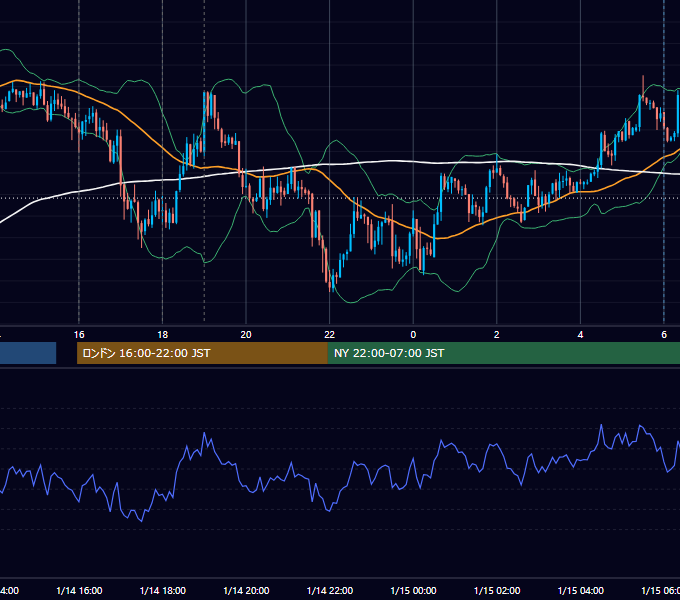Click the 6 hour label on the upper axis
The height and width of the screenshot is (600, 680).
pos(664,335)
